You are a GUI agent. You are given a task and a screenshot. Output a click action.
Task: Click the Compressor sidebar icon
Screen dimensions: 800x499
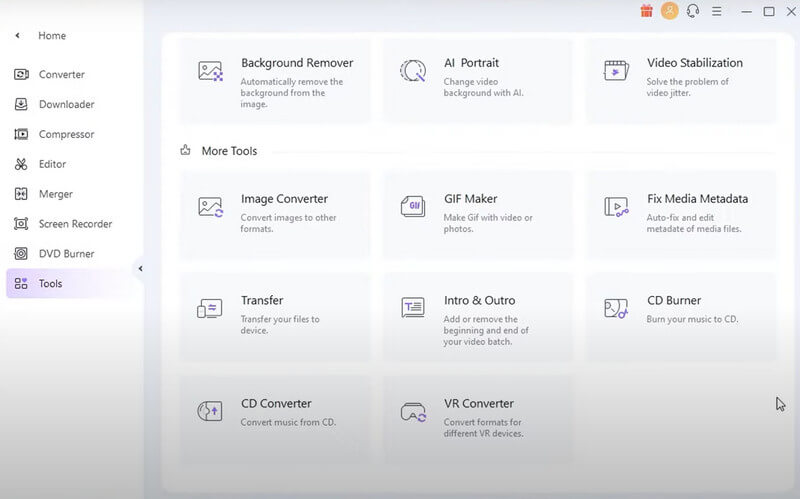pyautogui.click(x=20, y=134)
